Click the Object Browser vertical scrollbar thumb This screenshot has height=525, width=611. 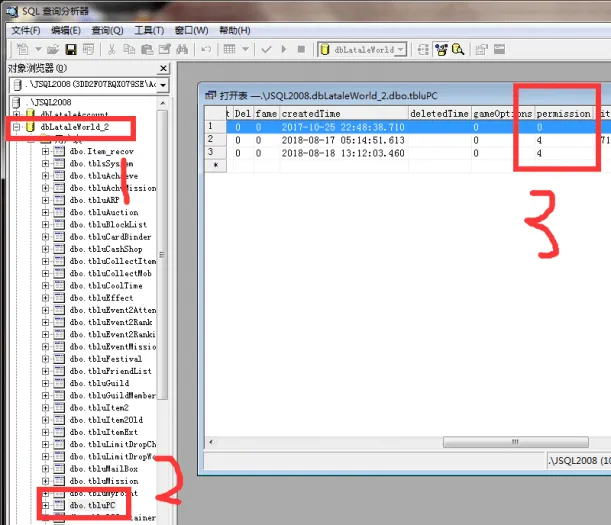162,255
